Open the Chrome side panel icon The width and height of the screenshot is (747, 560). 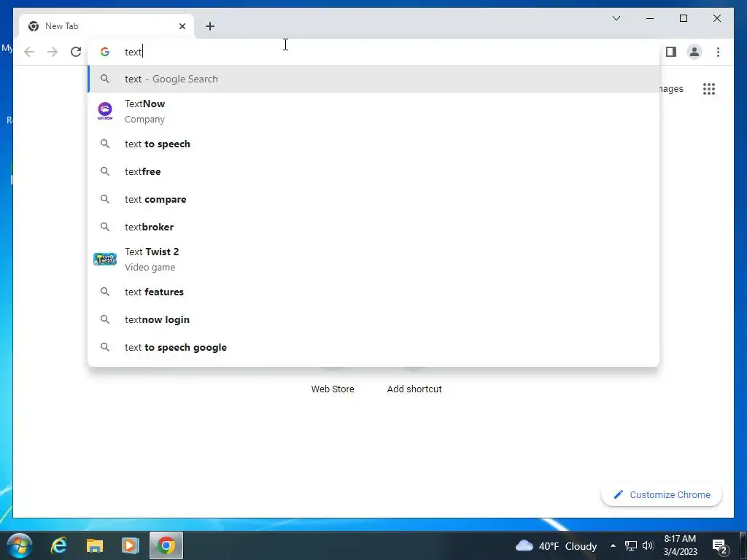[x=671, y=52]
